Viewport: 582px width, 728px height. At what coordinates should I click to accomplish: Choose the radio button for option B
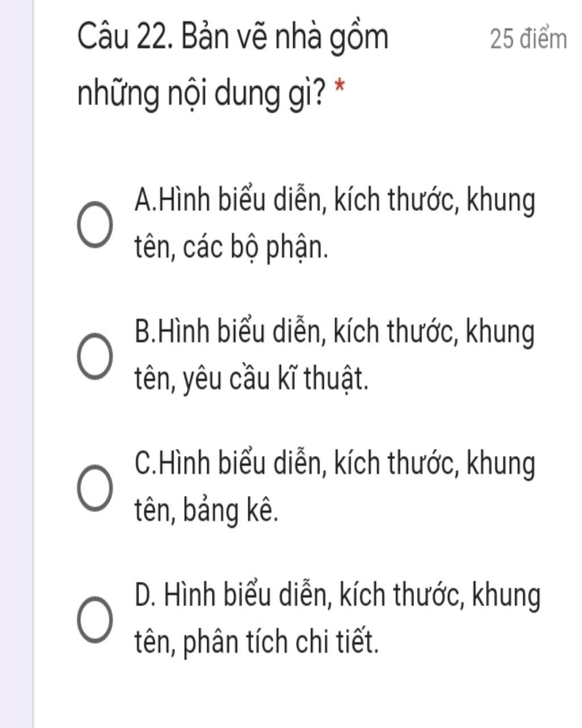94,356
